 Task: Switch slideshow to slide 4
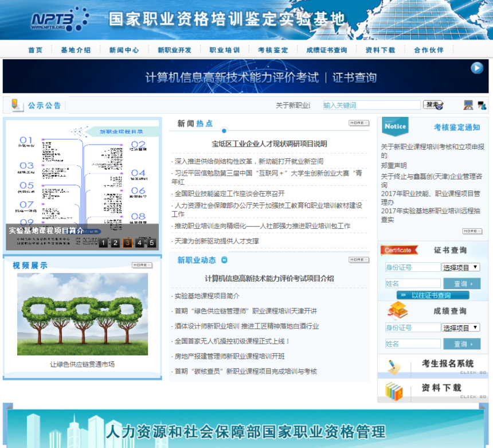tap(140, 243)
